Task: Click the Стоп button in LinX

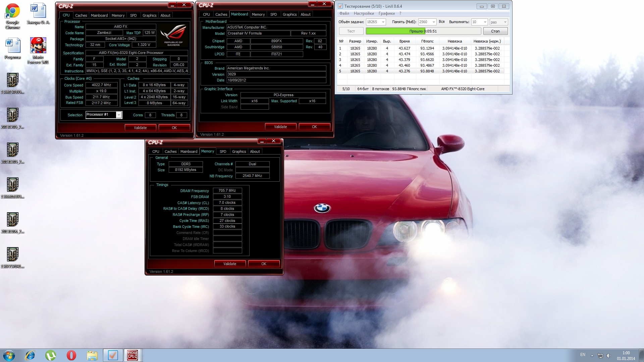Action: coord(495,31)
